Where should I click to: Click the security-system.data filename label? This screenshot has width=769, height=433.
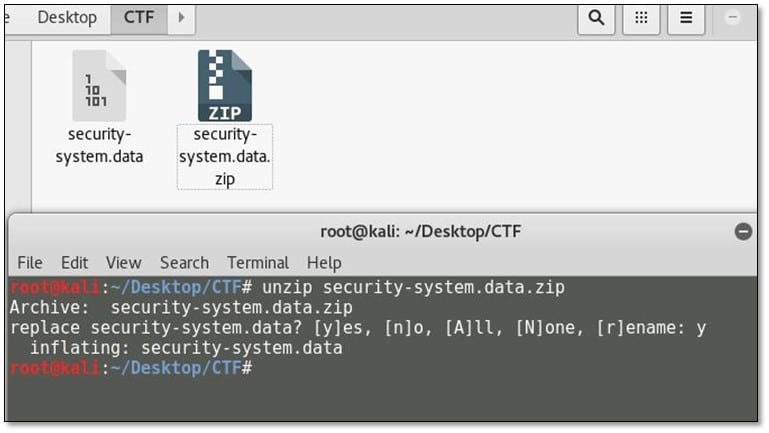(99, 145)
